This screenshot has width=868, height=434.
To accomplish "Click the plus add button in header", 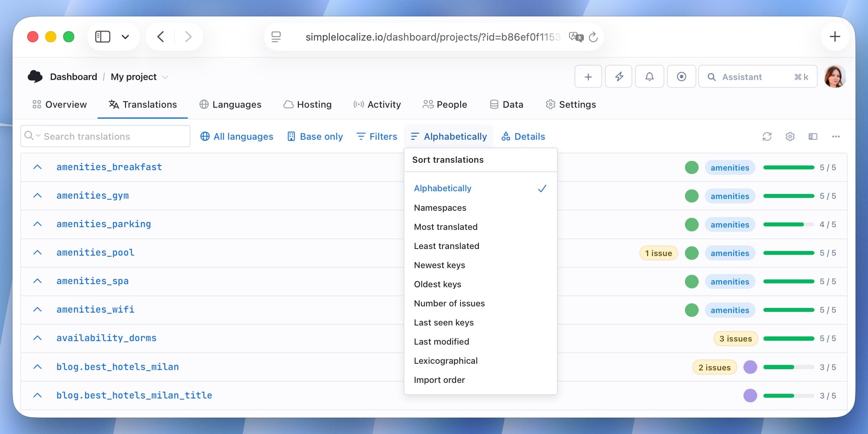I will point(588,76).
